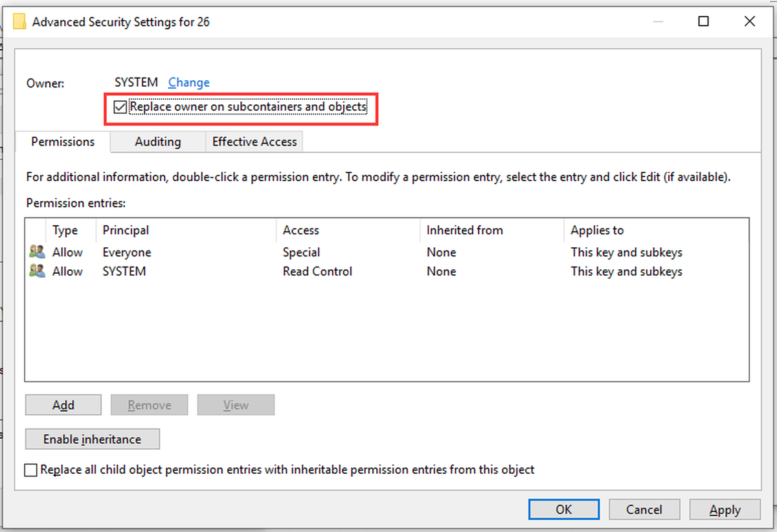777x532 pixels.
Task: Click the Read Control access cell
Action: [317, 272]
